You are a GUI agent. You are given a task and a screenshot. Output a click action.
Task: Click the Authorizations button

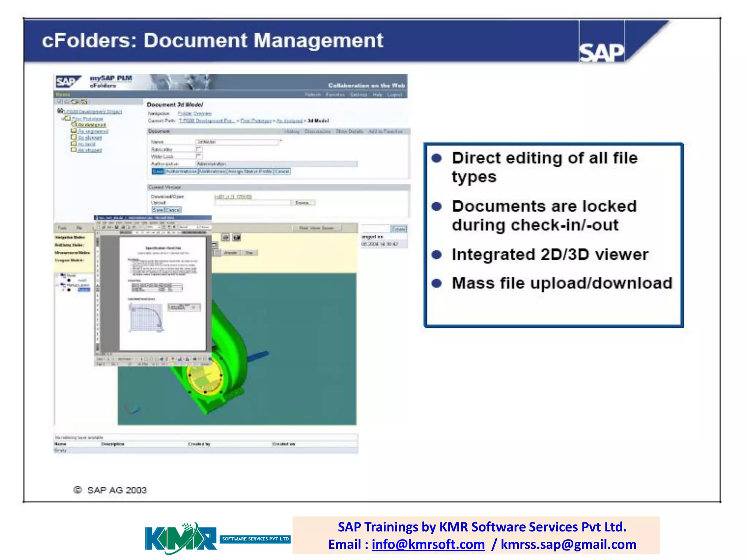pyautogui.click(x=181, y=171)
